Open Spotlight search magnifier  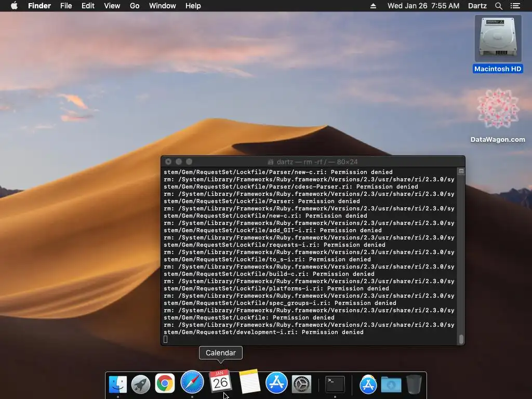pyautogui.click(x=499, y=6)
